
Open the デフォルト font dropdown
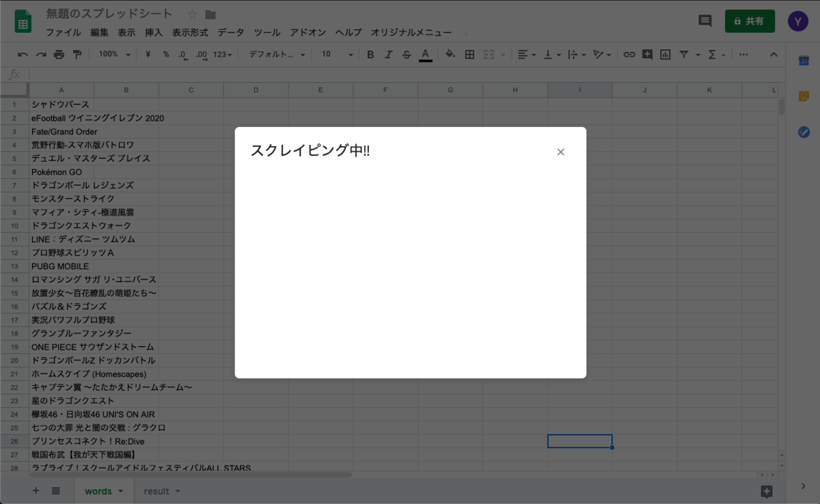pos(277,55)
